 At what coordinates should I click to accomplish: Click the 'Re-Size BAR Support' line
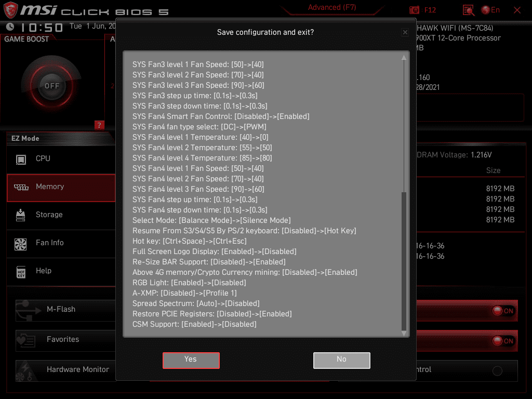tap(209, 262)
